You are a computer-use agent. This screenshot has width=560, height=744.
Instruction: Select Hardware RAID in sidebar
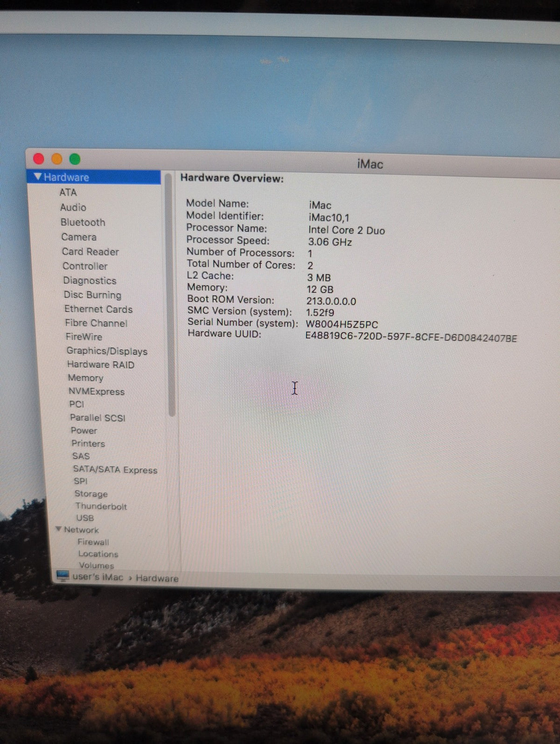click(101, 365)
